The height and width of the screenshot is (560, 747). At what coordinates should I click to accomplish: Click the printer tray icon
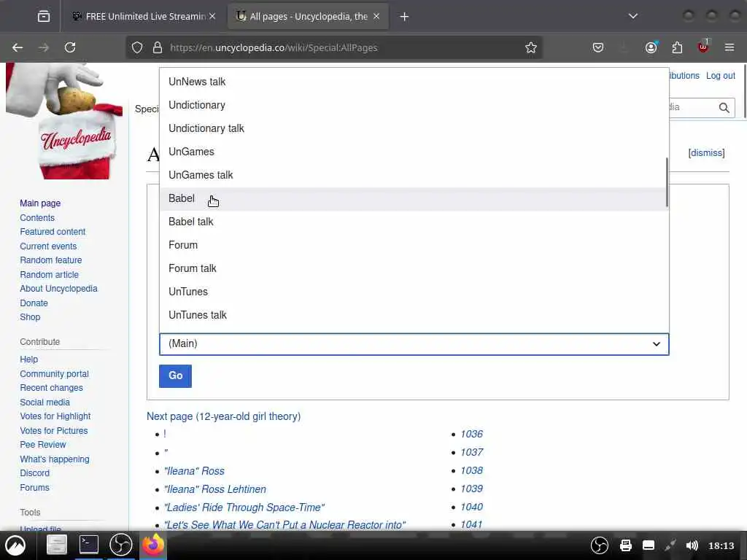pos(625,545)
